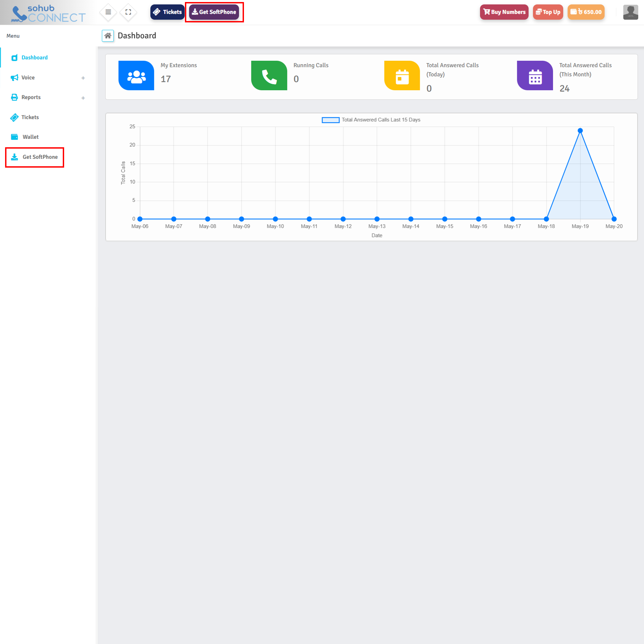Click the Sohub Connect logo
The width and height of the screenshot is (644, 644).
(x=48, y=13)
